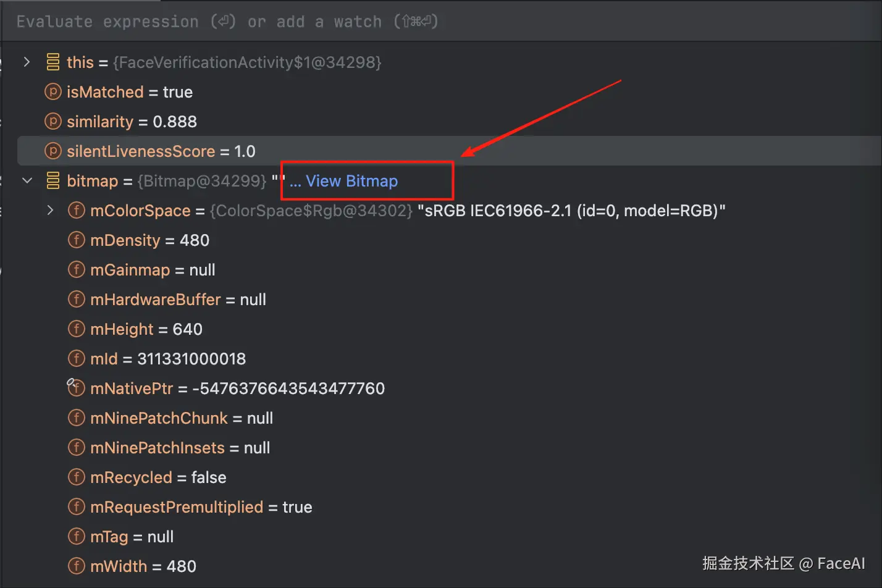Open the View Bitmap link
The width and height of the screenshot is (882, 588).
click(351, 181)
